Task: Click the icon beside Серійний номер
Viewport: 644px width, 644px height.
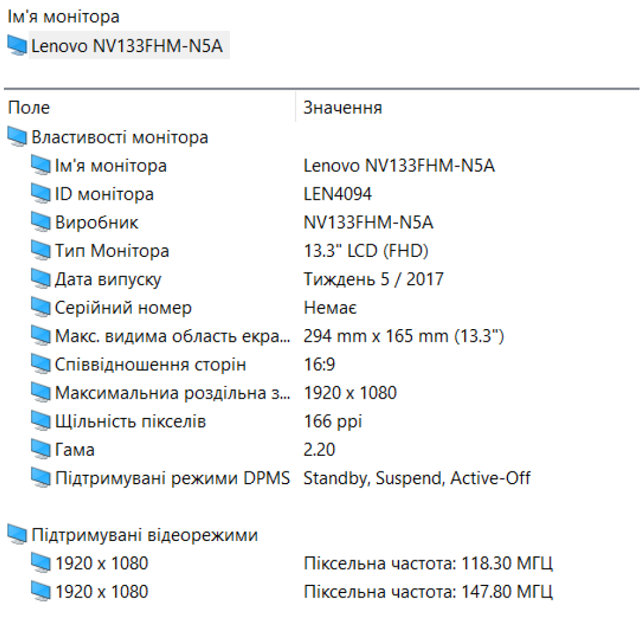Action: click(41, 308)
